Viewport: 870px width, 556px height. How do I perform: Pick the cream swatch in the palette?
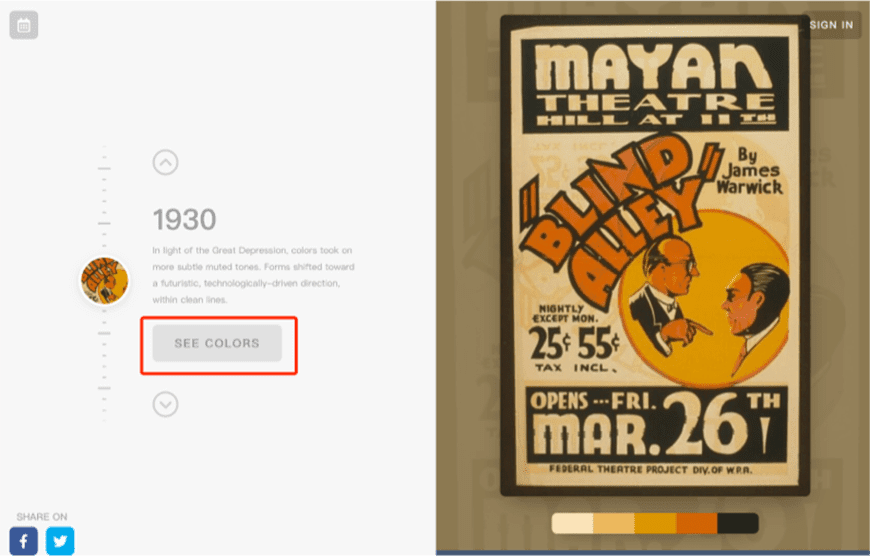click(x=572, y=523)
